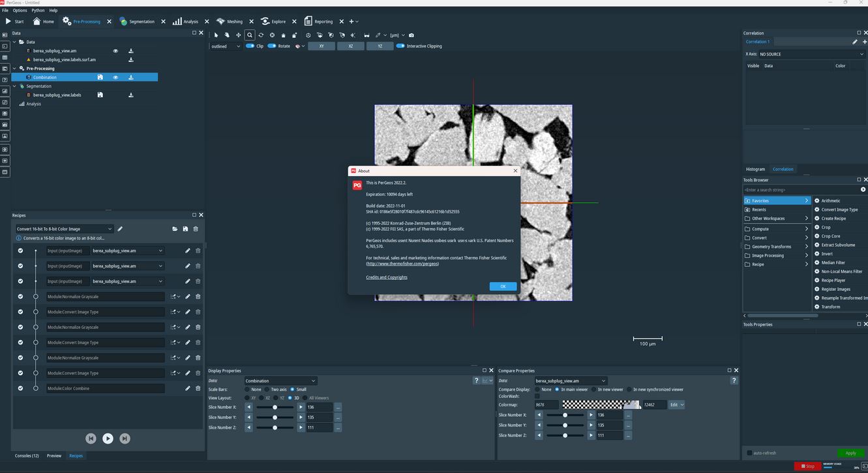Switch to the Histogram tab
The image size is (868, 473).
pyautogui.click(x=755, y=169)
